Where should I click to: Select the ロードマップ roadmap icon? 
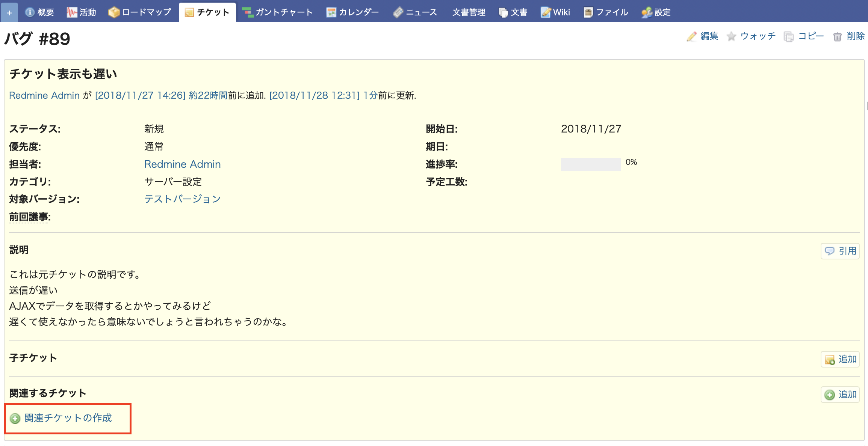(x=113, y=12)
